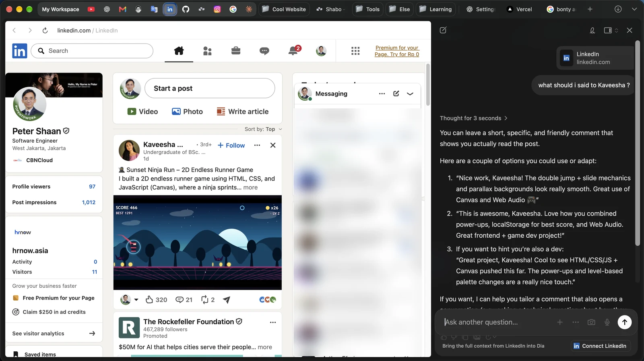Collapse the Messaging panel chevron
This screenshot has width=644, height=361.
click(410, 93)
